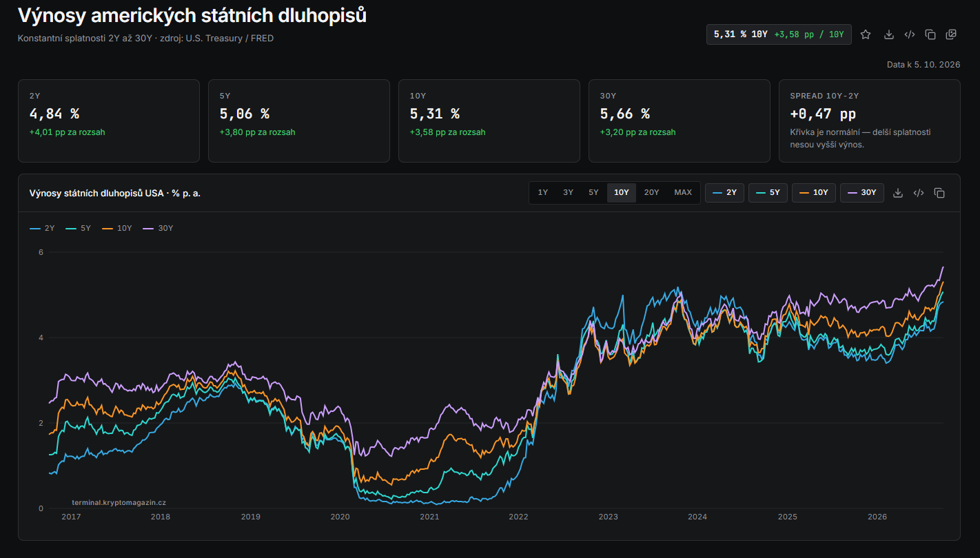Click the terminal.kryptomagazin.cz watermark
Viewport: 980px width, 558px height.
119,503
